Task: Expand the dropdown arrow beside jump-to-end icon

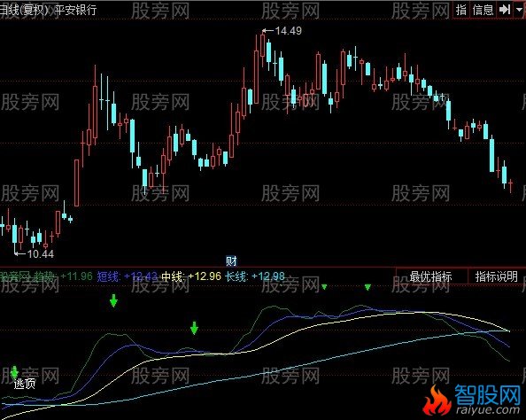Action: point(520,10)
